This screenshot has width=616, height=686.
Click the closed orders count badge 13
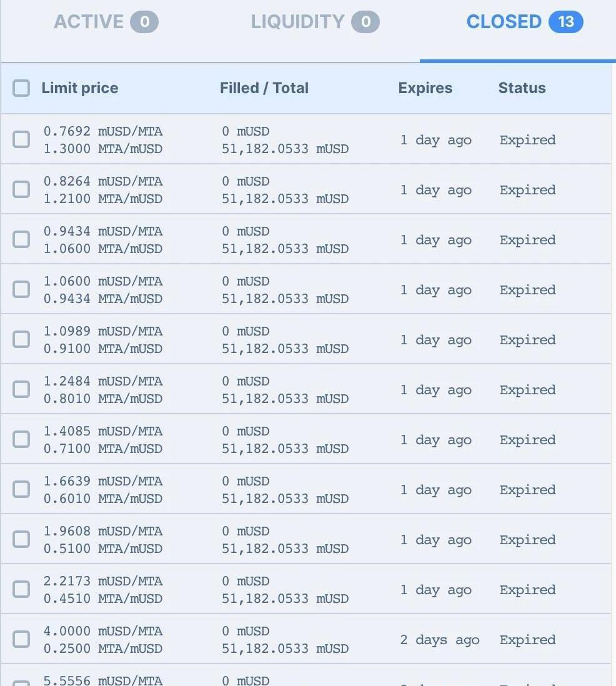(x=565, y=22)
